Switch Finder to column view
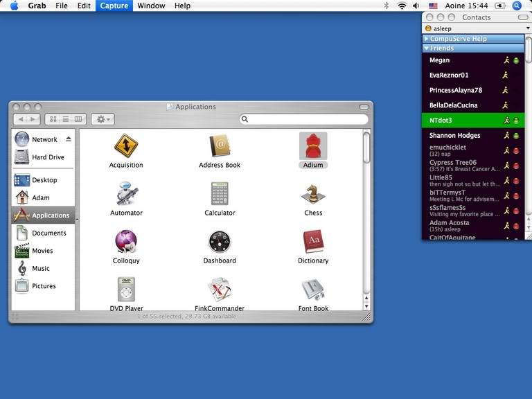 [x=78, y=119]
